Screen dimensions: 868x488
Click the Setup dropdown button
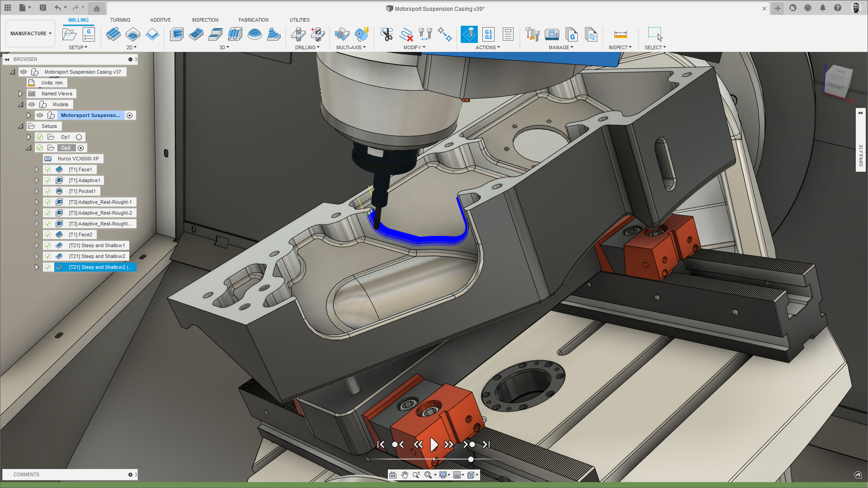[x=78, y=47]
